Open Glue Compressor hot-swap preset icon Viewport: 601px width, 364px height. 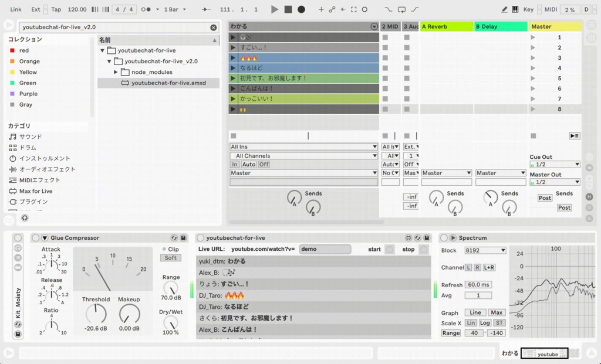(174, 238)
